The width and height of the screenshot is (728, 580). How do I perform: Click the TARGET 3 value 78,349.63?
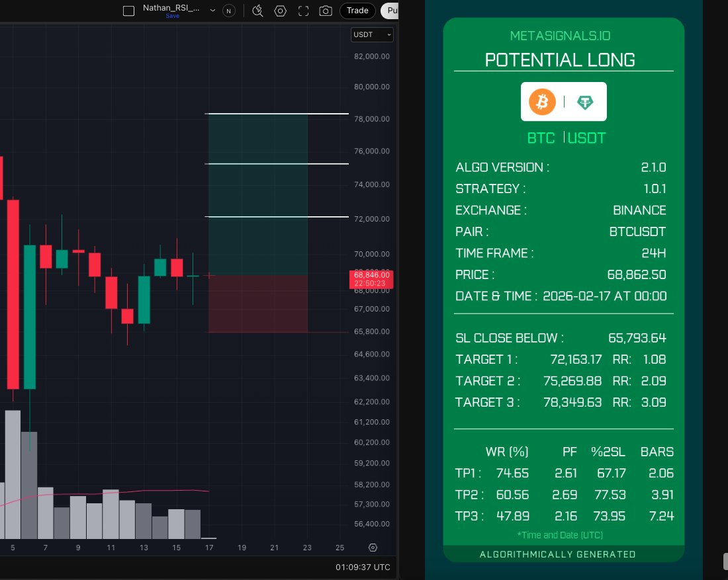pyautogui.click(x=572, y=402)
